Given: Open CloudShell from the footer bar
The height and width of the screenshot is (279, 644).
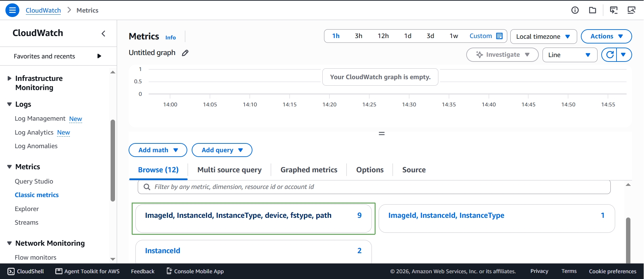Looking at the screenshot, I should 26,271.
